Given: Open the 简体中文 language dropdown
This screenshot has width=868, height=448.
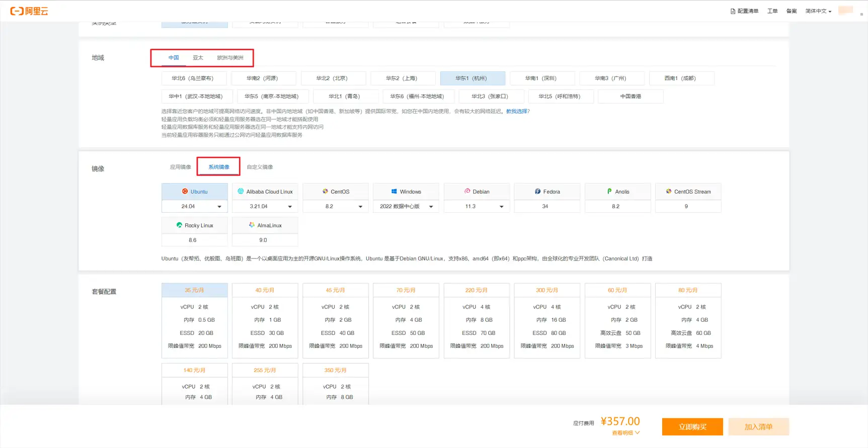Looking at the screenshot, I should (x=818, y=11).
